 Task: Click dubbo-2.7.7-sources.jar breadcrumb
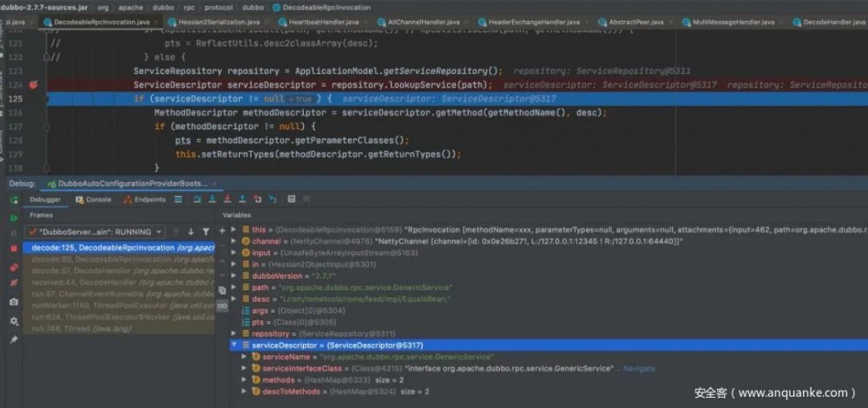tap(45, 8)
